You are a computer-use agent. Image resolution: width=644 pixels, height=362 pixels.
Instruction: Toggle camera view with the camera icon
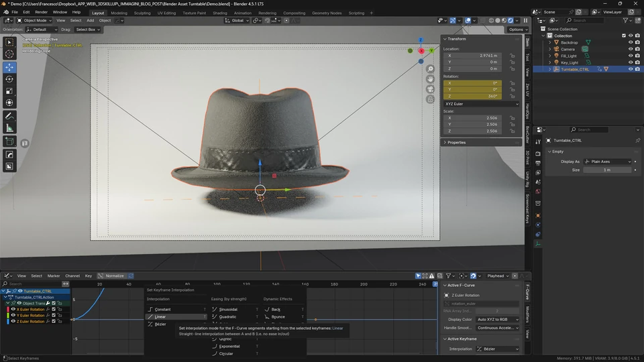[x=430, y=89]
